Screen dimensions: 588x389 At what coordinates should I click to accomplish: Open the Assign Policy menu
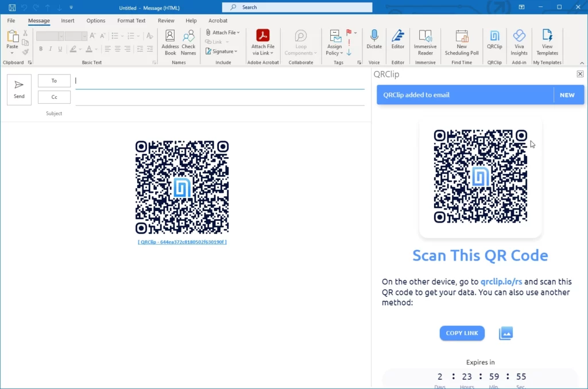pos(334,42)
